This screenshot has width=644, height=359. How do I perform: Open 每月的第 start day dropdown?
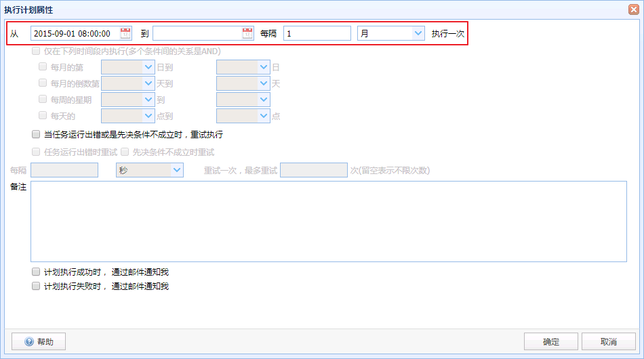coord(148,67)
